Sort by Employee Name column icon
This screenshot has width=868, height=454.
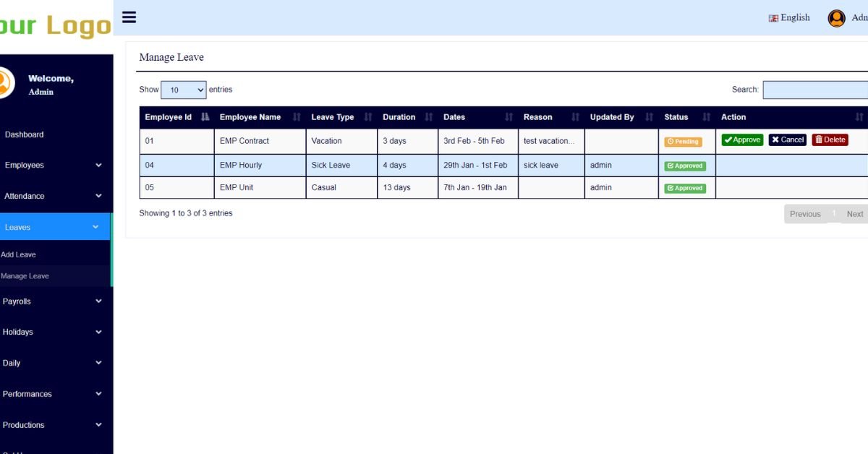coord(297,117)
